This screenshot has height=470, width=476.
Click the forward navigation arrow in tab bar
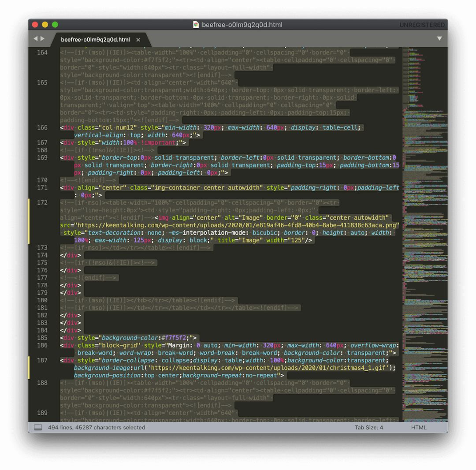[42, 38]
